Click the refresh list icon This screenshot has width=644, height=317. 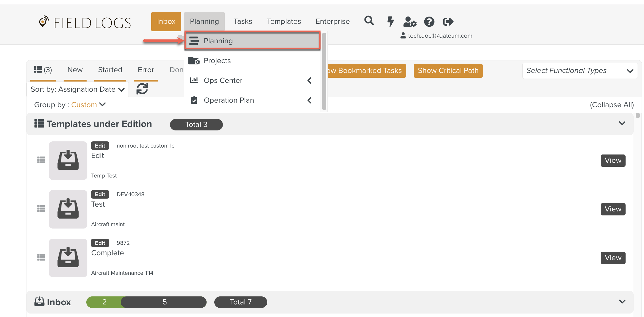click(x=142, y=89)
